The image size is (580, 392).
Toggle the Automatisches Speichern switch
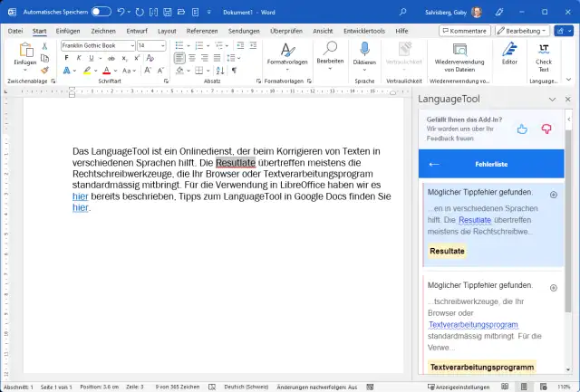coord(101,12)
